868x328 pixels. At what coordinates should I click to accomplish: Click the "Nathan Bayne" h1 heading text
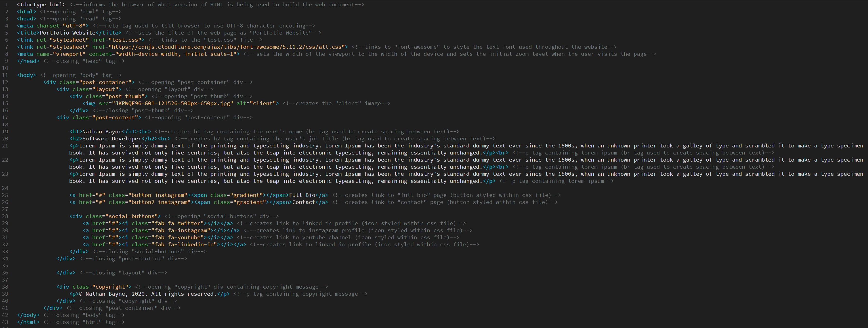pos(102,132)
